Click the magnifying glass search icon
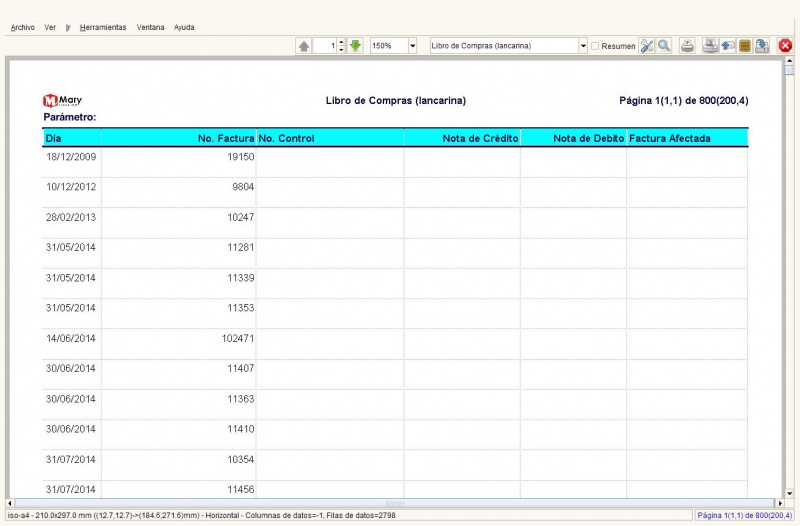Image resolution: width=800 pixels, height=526 pixels. [664, 46]
